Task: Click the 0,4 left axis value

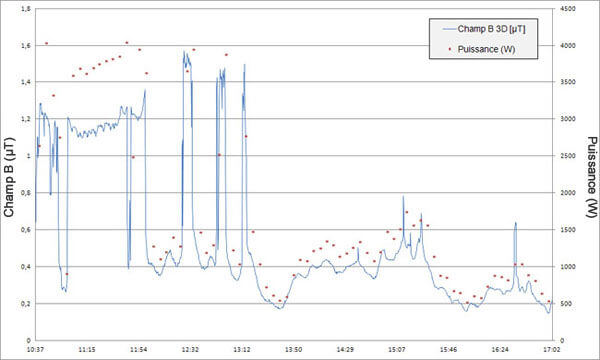Action: click(26, 267)
